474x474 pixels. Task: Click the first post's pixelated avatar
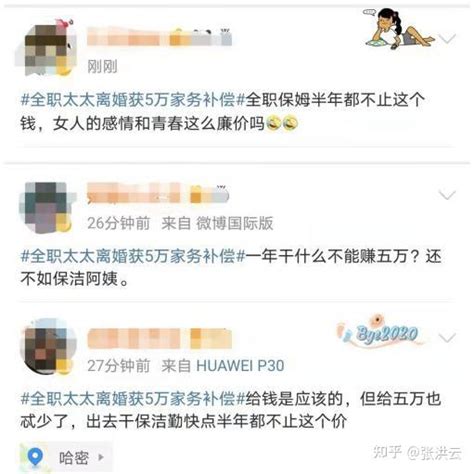tap(46, 48)
